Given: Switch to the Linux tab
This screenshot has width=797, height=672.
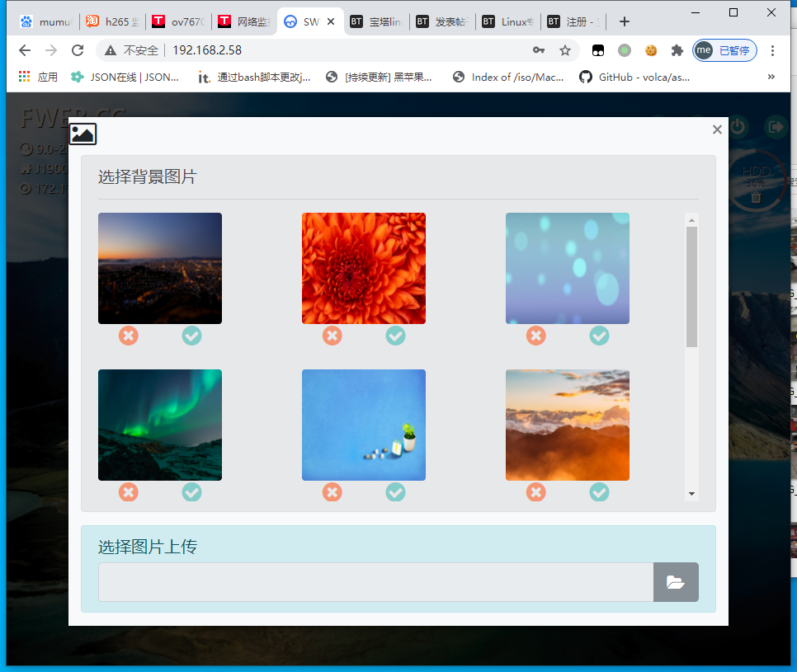Looking at the screenshot, I should pos(508,21).
